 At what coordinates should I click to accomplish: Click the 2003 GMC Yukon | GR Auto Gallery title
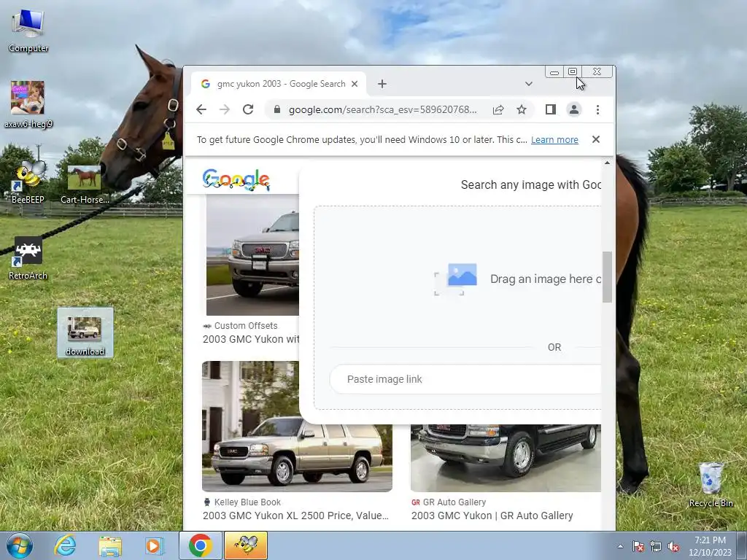492,516
